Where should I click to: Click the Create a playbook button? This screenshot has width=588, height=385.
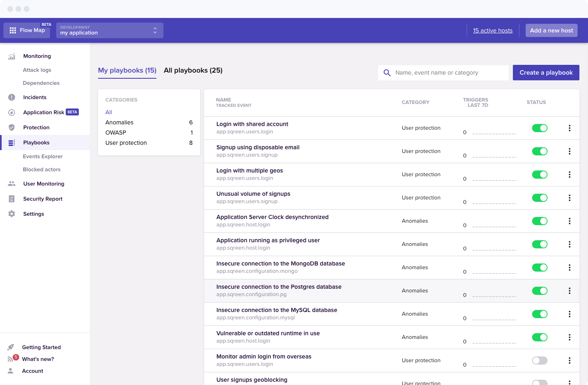tap(546, 73)
